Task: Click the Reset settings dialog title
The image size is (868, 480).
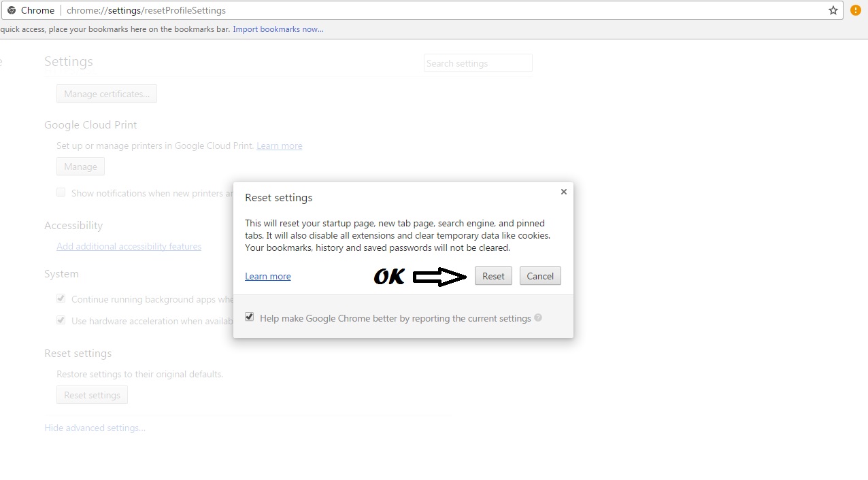Action: (x=279, y=198)
